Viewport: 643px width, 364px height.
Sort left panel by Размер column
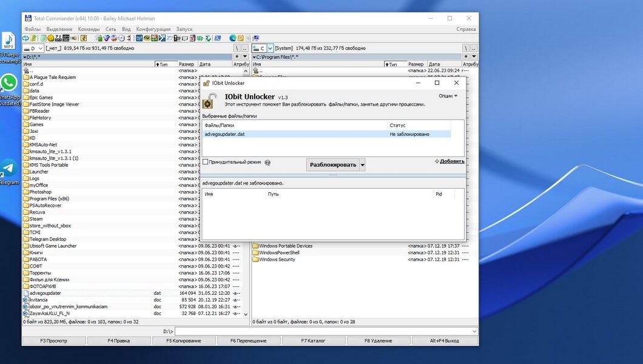tap(187, 64)
